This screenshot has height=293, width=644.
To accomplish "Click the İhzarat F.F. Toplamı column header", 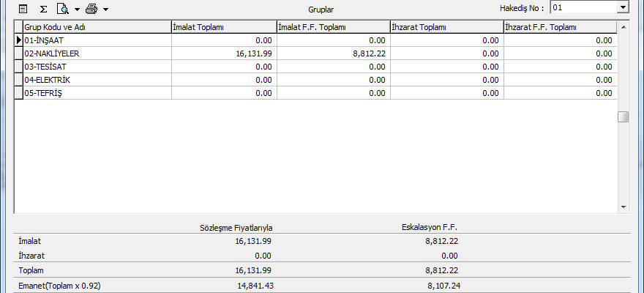I will [560, 27].
